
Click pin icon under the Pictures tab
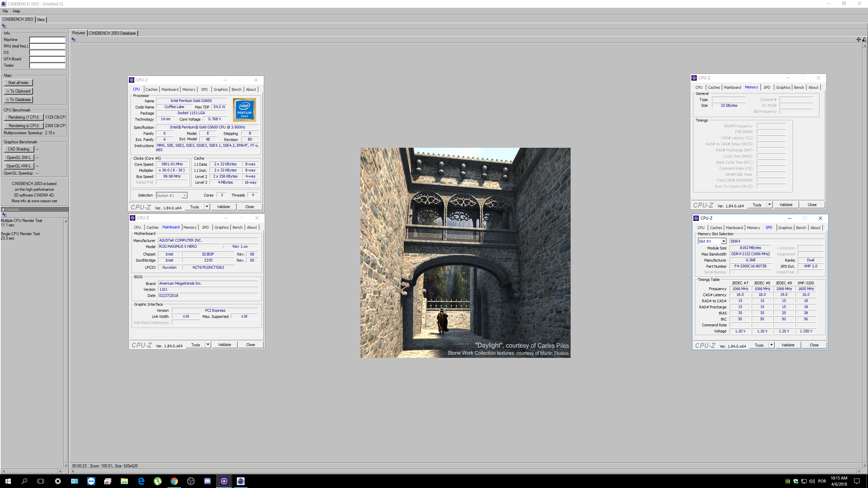point(74,40)
